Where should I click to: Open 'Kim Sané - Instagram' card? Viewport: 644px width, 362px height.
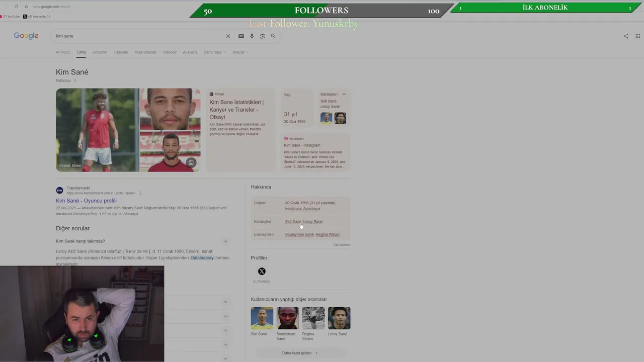[x=315, y=152]
